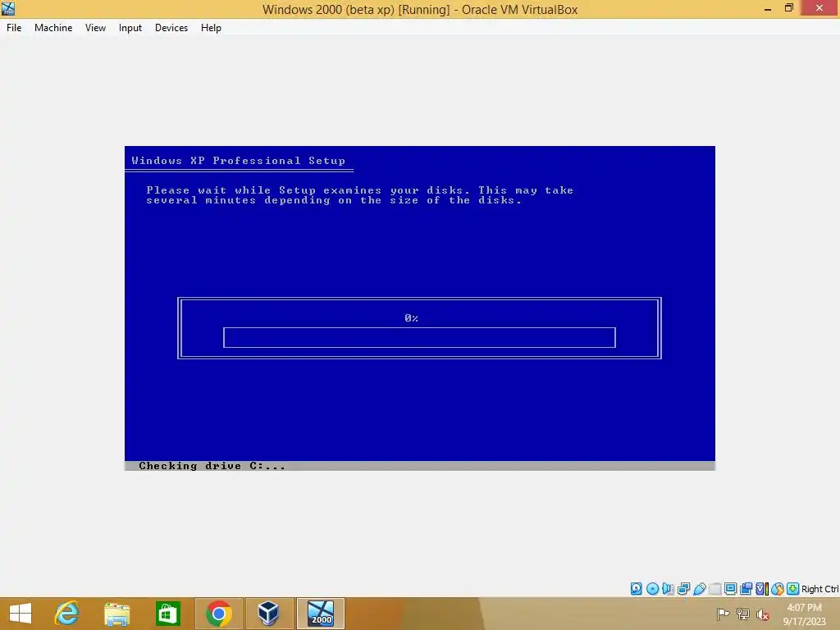This screenshot has width=840, height=630.
Task: Click the VirtualBox window title bar icon
Action: click(8, 8)
